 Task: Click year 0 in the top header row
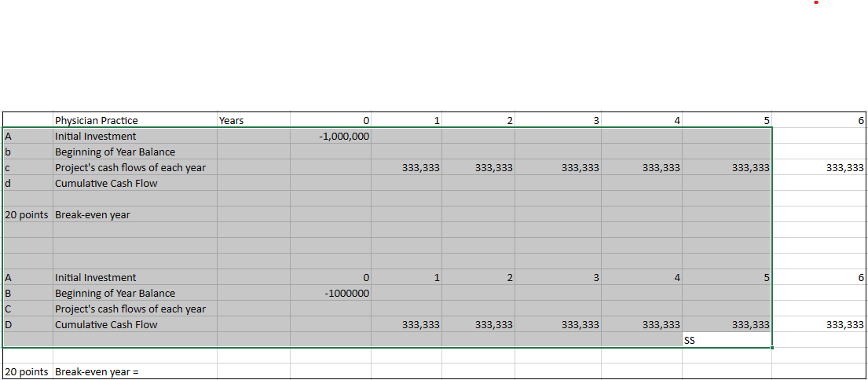331,120
